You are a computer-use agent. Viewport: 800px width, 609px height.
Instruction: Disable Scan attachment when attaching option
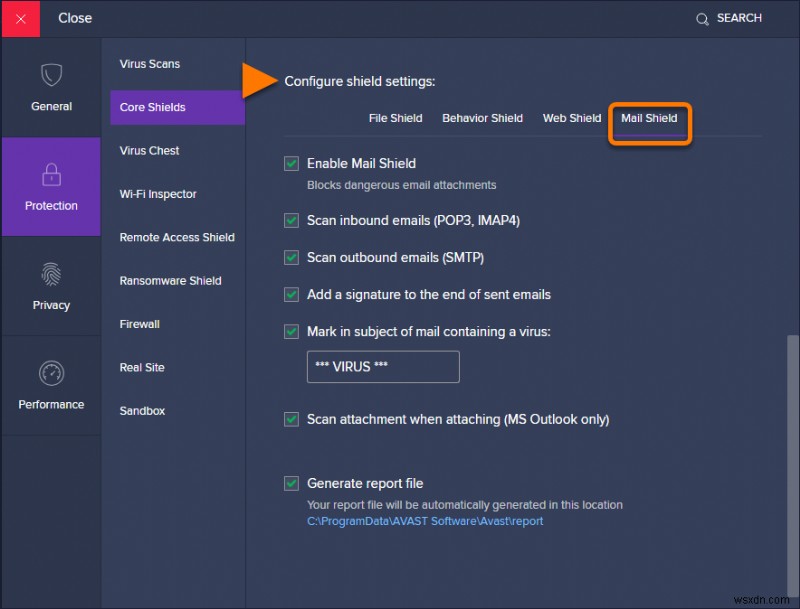[x=291, y=419]
